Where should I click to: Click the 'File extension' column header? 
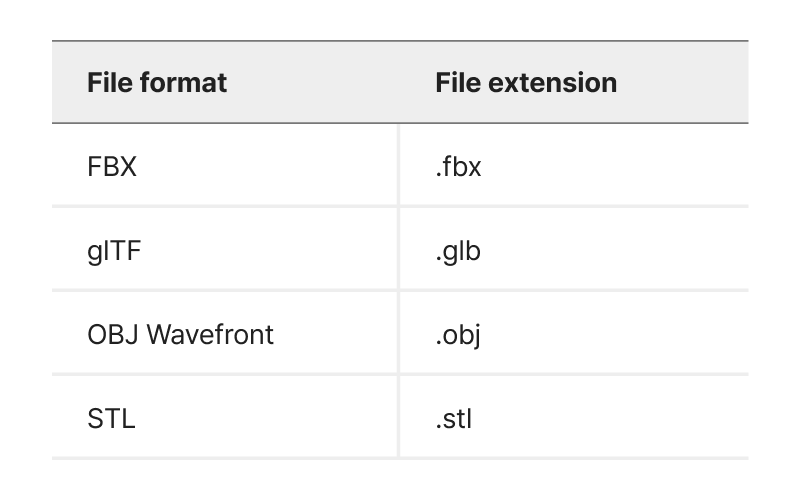click(x=526, y=82)
